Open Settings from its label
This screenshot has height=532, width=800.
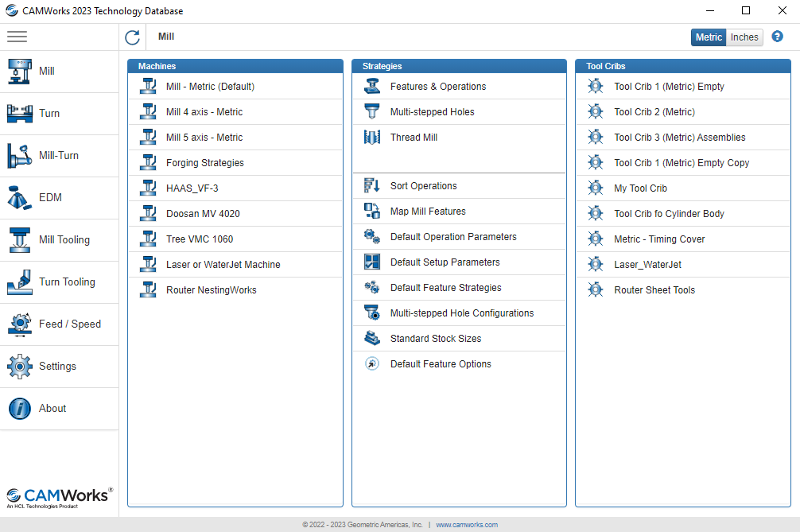pyautogui.click(x=57, y=367)
